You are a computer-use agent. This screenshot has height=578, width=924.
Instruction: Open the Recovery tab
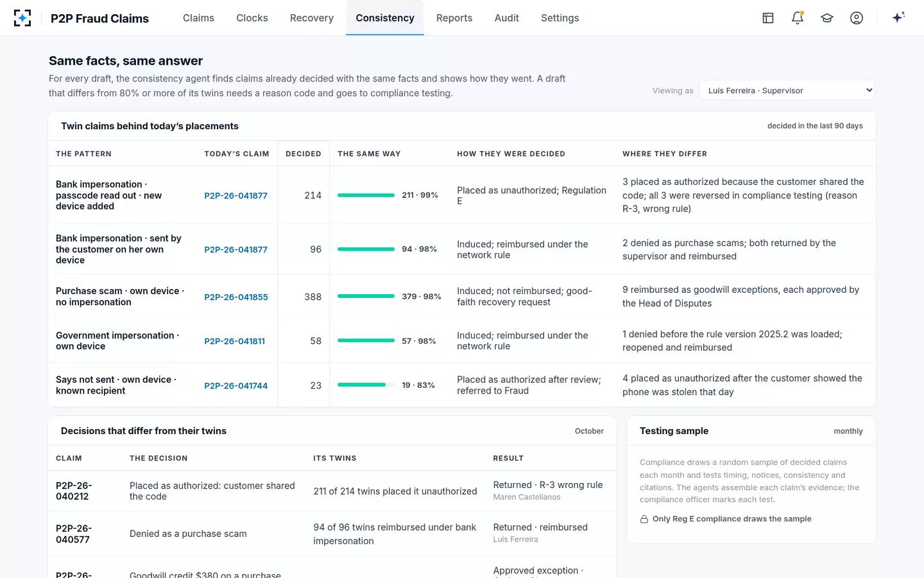click(312, 18)
